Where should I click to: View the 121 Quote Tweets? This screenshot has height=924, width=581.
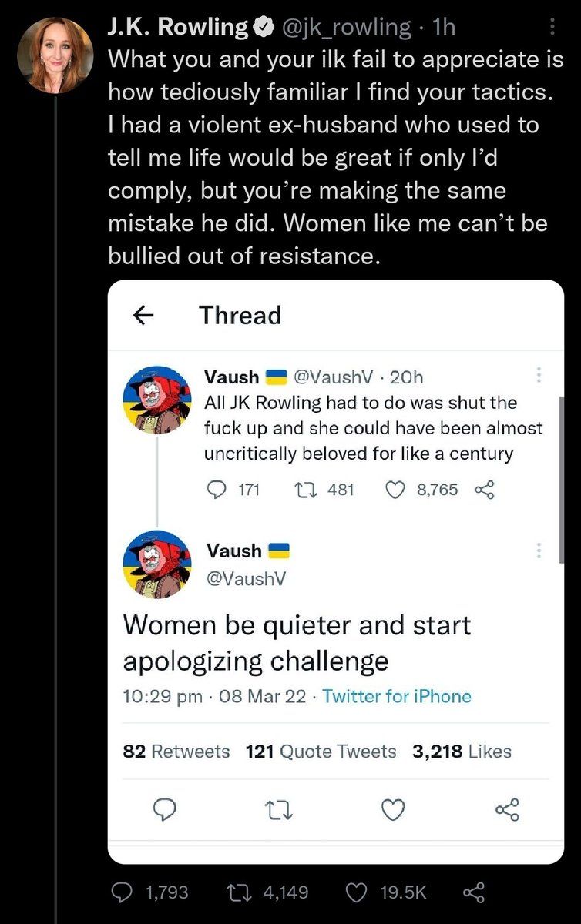click(x=321, y=752)
